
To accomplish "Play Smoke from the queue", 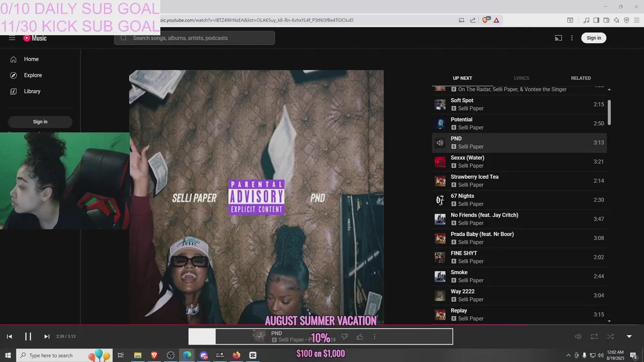I will [519, 277].
